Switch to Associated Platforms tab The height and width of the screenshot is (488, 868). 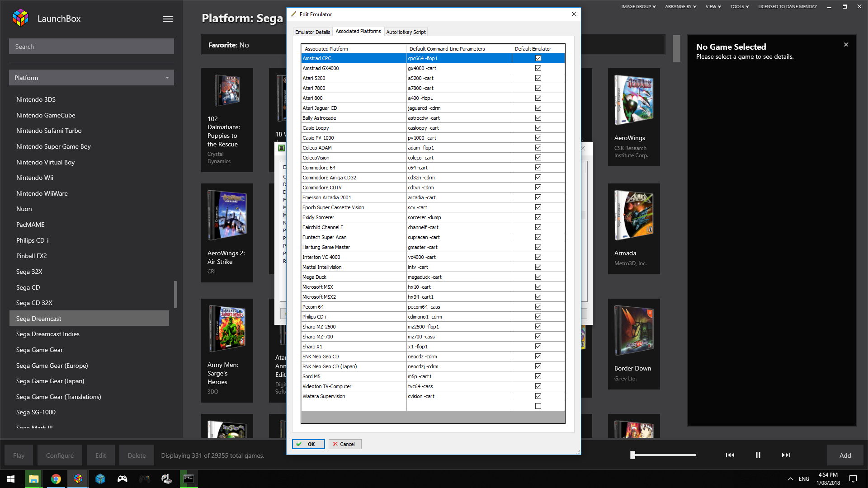[x=358, y=31]
